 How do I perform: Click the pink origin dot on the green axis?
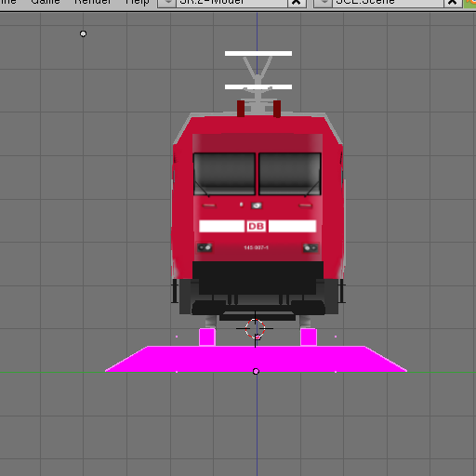(256, 371)
